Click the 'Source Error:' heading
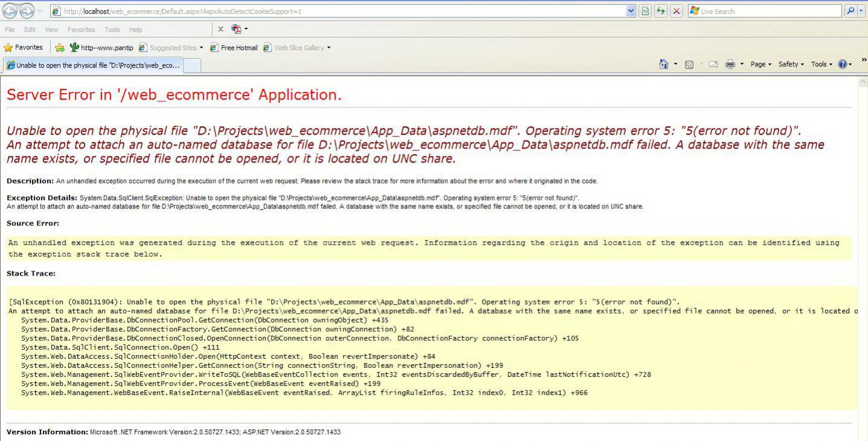This screenshot has height=441, width=868. pyautogui.click(x=33, y=223)
